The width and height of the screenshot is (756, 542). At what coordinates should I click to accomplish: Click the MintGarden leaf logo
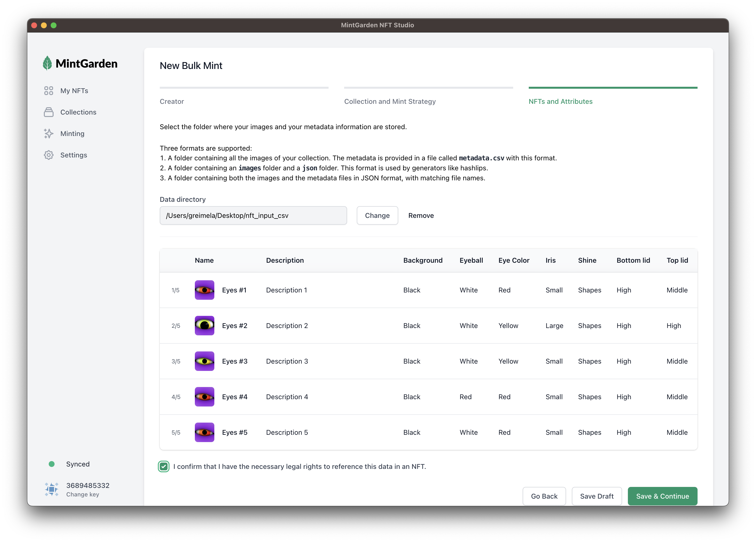47,63
